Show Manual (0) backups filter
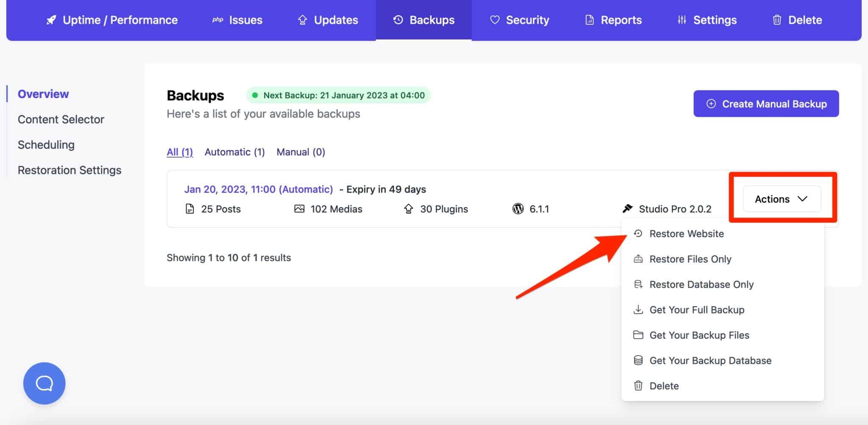This screenshot has height=425, width=868. pos(300,152)
